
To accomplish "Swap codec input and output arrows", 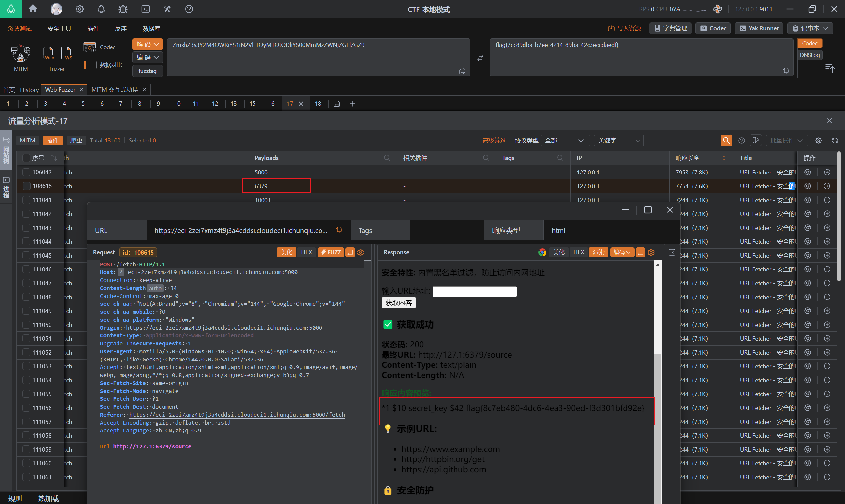I will click(x=480, y=58).
